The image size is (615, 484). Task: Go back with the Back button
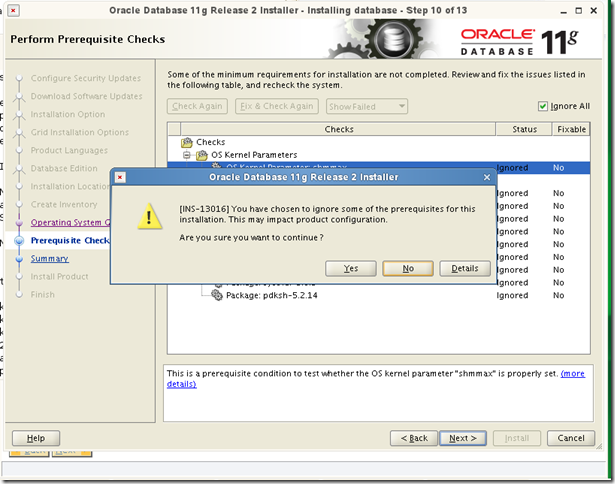(x=414, y=438)
